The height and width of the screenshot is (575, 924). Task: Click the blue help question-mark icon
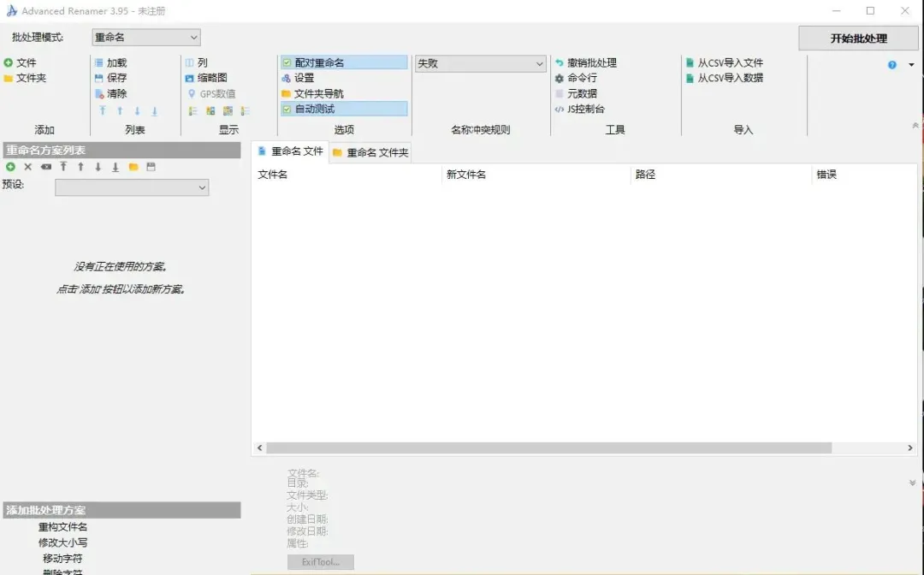pyautogui.click(x=892, y=65)
